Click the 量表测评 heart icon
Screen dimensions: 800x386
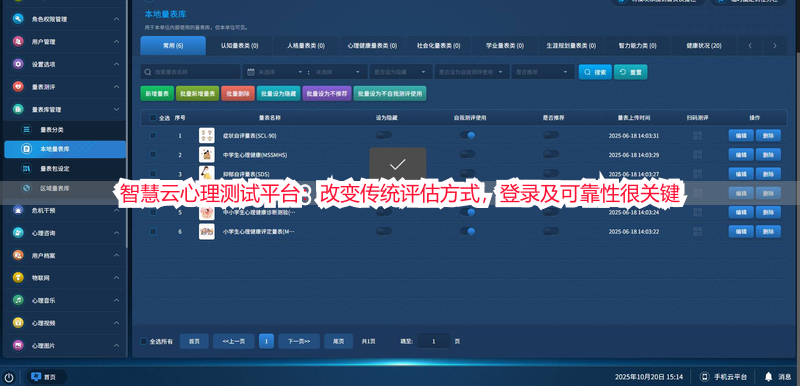(x=18, y=87)
